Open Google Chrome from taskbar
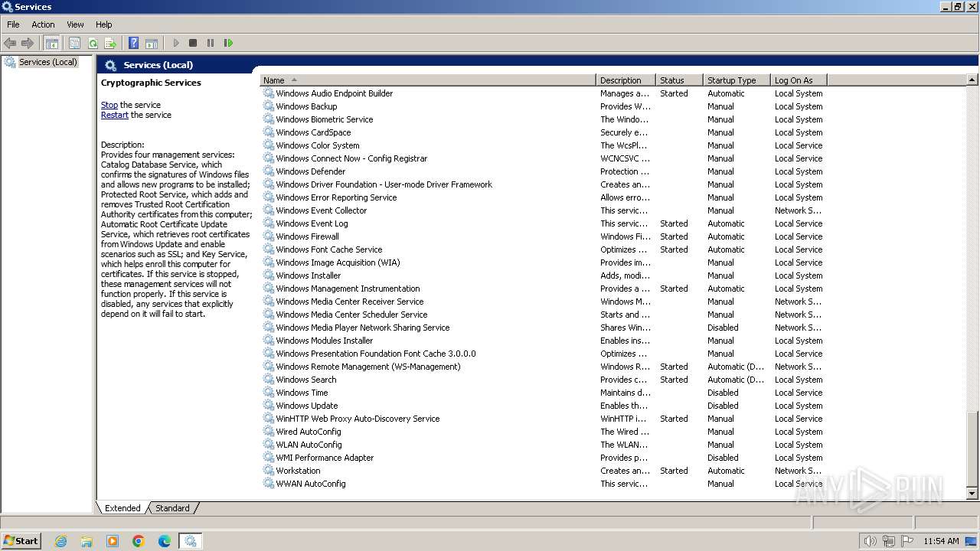This screenshot has width=980, height=551. 139,541
